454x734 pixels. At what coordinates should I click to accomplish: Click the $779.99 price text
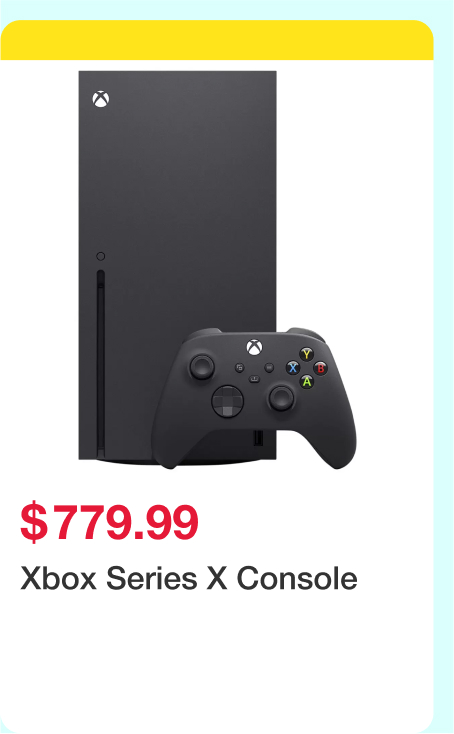click(x=110, y=521)
